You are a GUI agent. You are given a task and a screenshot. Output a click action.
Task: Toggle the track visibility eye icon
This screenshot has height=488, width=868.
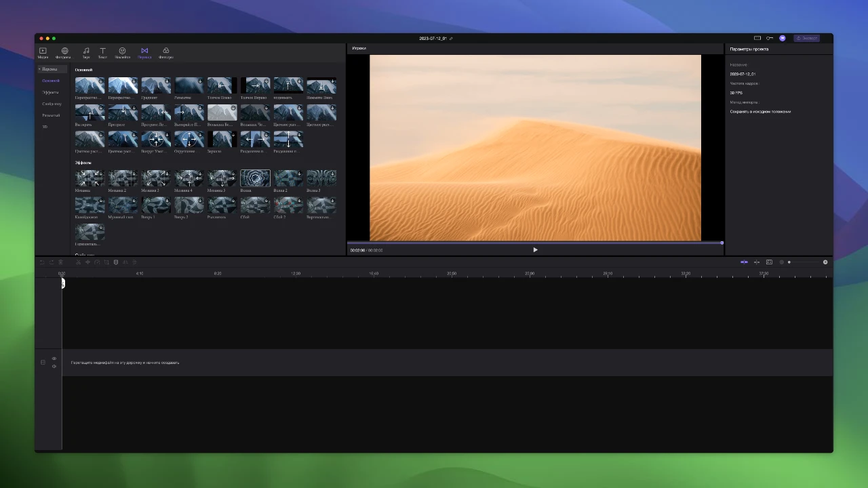(x=54, y=359)
